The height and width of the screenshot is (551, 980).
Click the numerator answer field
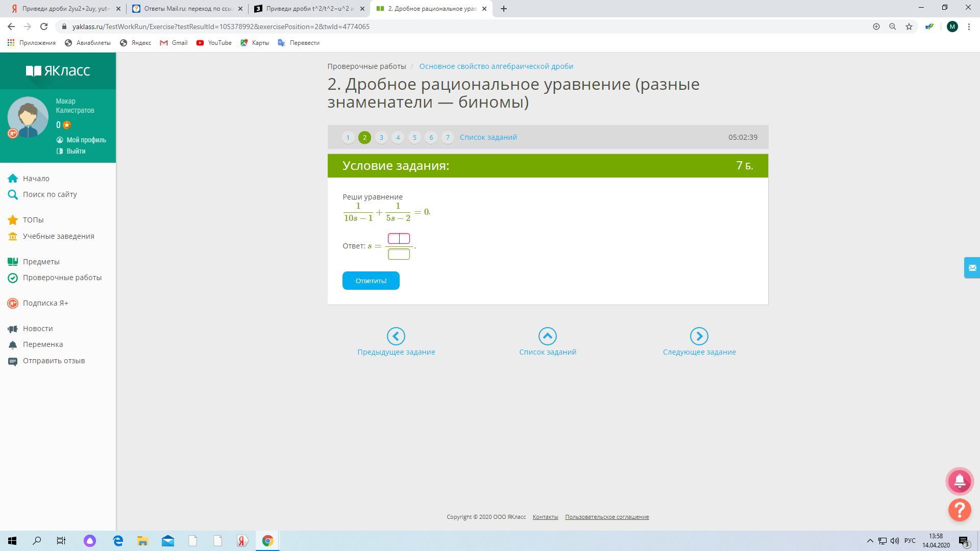click(399, 238)
